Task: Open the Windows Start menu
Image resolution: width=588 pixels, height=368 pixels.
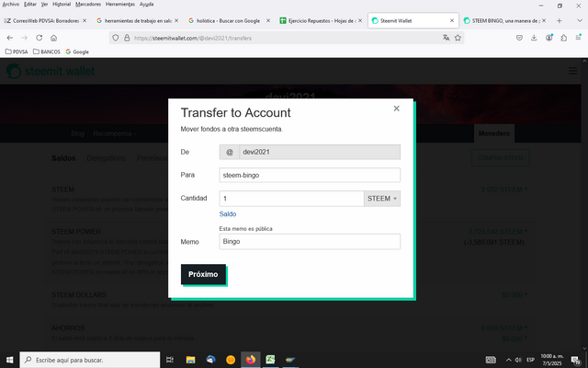Action: [x=9, y=360]
